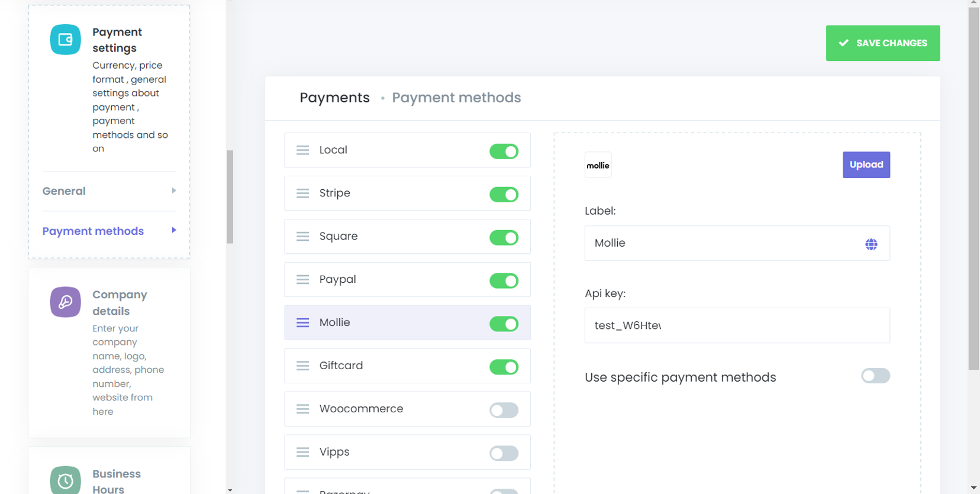Click the Company details wrench icon
Viewport: 980px width, 494px height.
pos(65,302)
